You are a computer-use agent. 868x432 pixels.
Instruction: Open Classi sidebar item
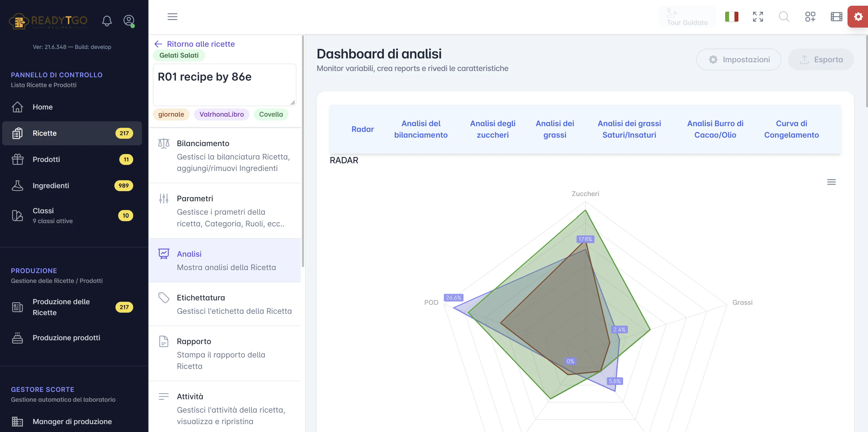tap(72, 215)
